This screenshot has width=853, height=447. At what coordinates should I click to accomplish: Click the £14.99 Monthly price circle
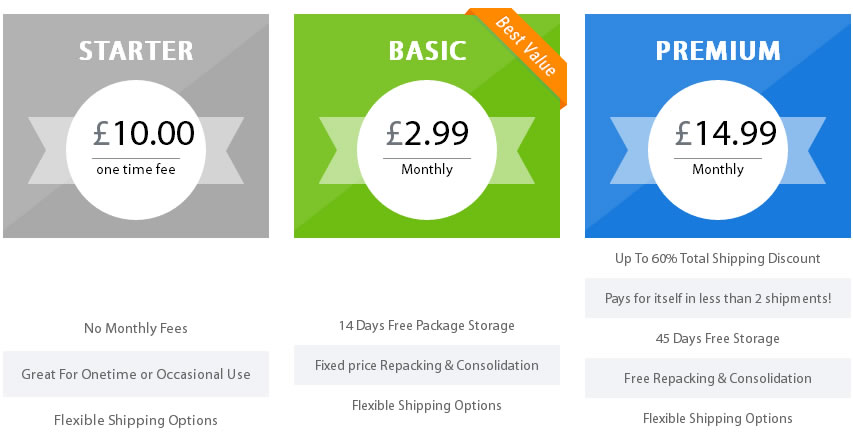pyautogui.click(x=718, y=150)
